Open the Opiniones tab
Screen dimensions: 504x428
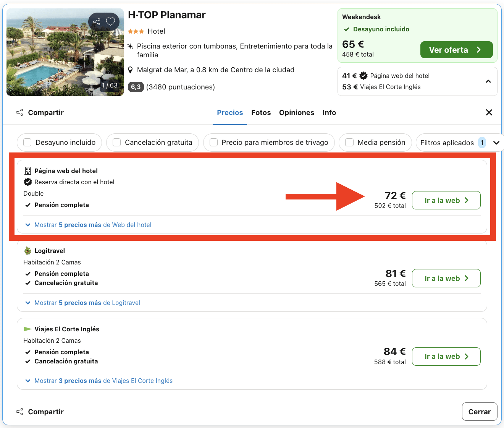tap(297, 112)
